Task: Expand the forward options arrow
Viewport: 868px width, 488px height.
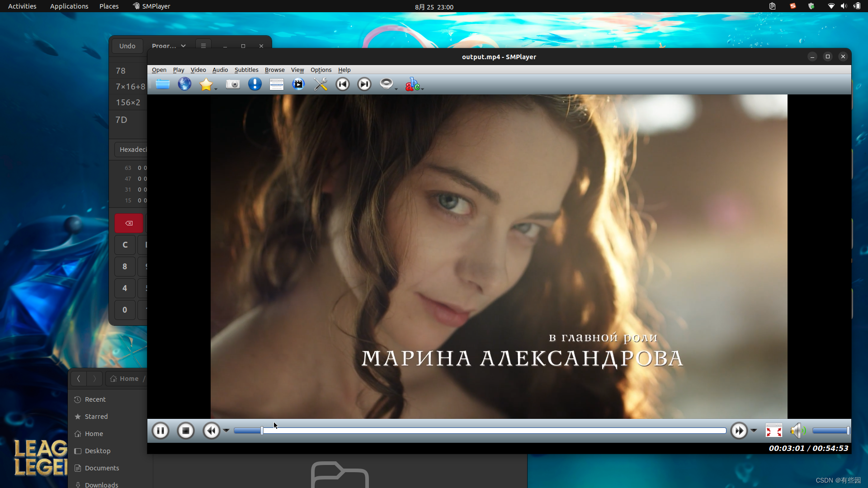Action: pos(754,431)
